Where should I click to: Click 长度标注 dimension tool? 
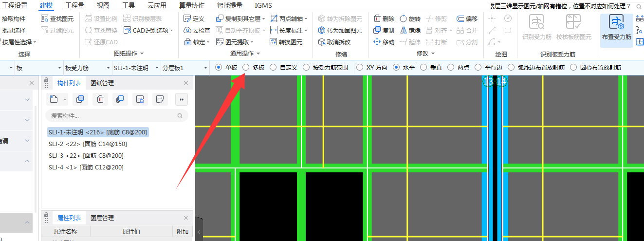pos(289,30)
